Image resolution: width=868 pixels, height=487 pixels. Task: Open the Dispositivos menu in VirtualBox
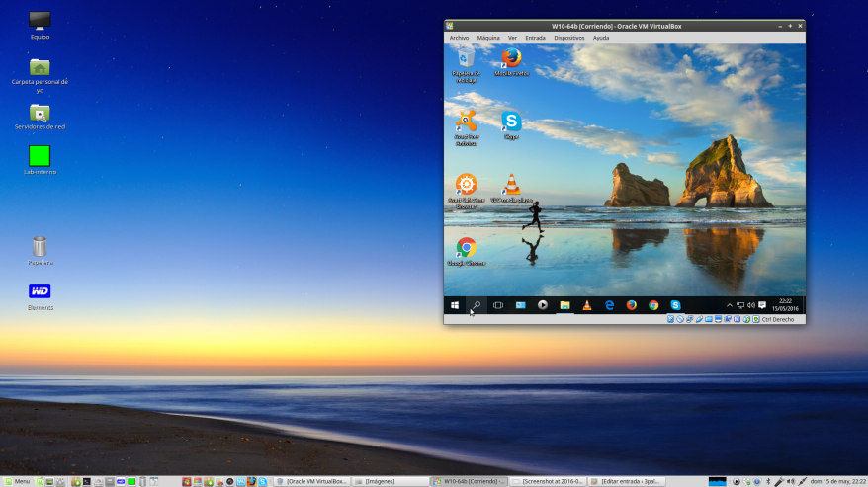point(569,38)
